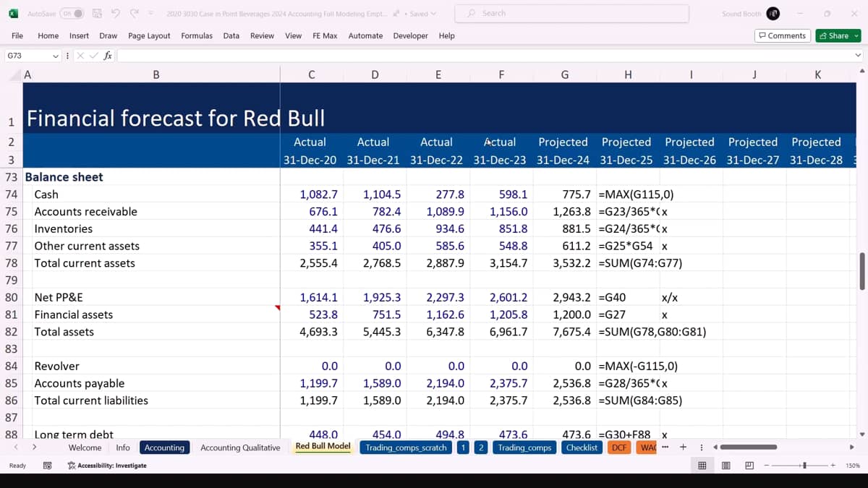Open the Developer tab

point(411,35)
